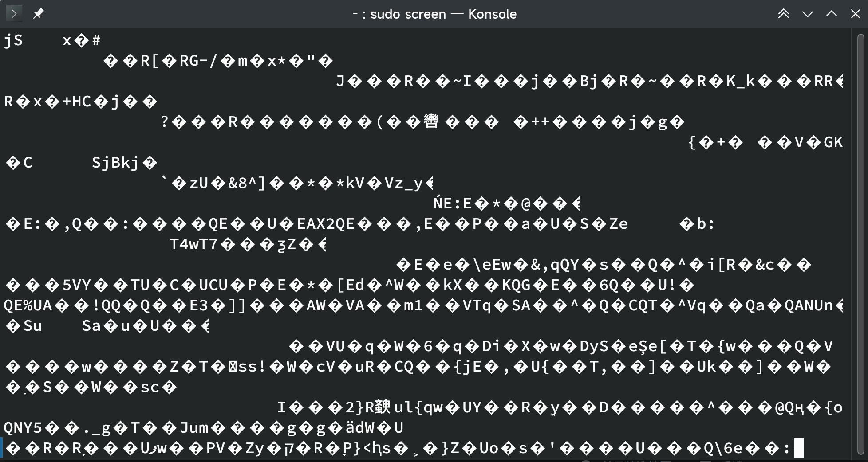The width and height of the screenshot is (868, 462).
Task: Toggle the pin (keep on all desktops) icon
Action: click(x=38, y=14)
